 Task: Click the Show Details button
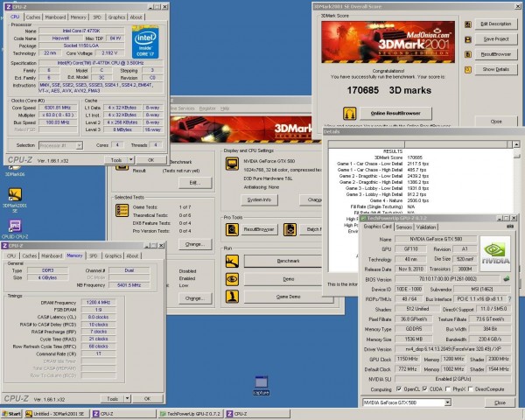click(496, 69)
